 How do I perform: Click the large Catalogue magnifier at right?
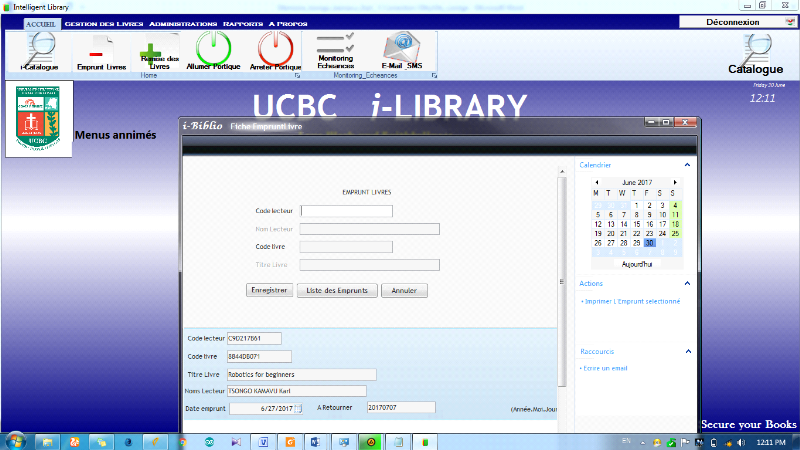tap(756, 54)
